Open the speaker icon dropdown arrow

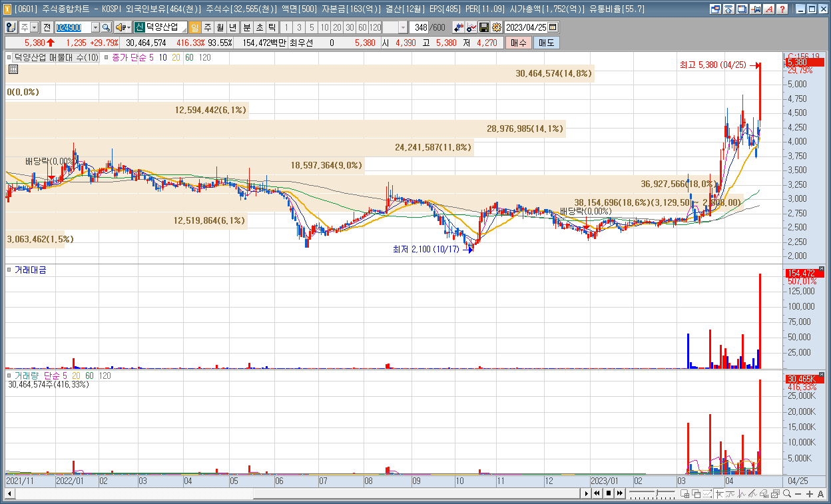tap(128, 27)
